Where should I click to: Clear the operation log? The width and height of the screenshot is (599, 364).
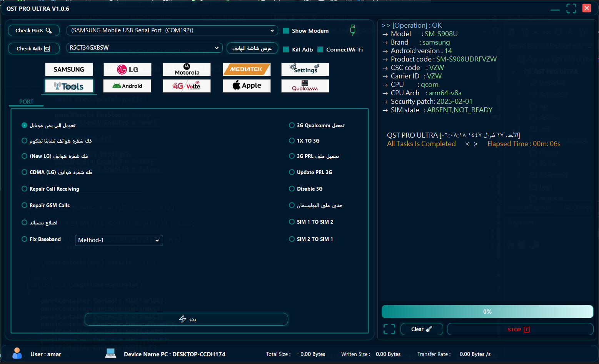[422, 329]
